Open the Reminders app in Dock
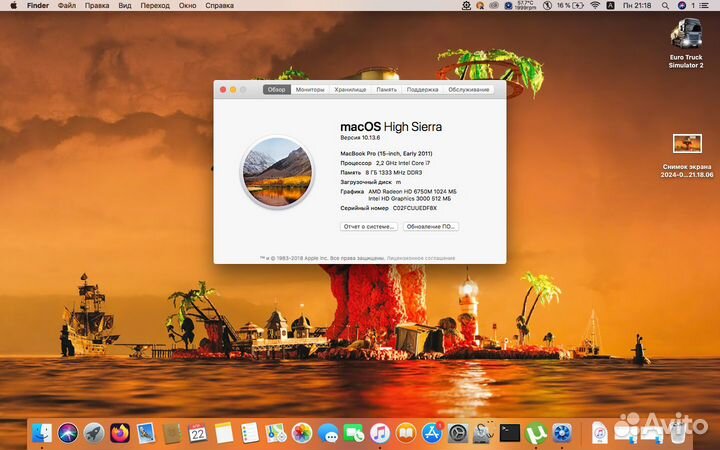This screenshot has width=720, height=450. tap(250, 433)
